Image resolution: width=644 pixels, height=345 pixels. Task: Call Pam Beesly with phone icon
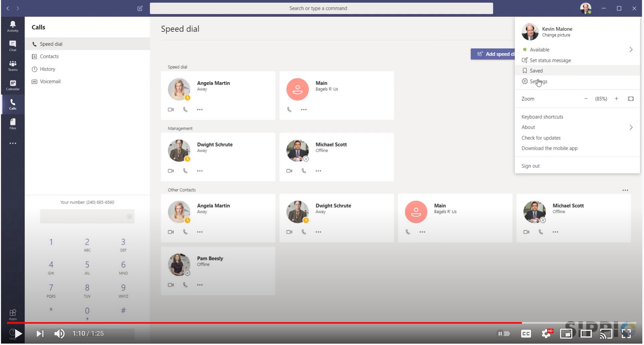click(x=185, y=285)
